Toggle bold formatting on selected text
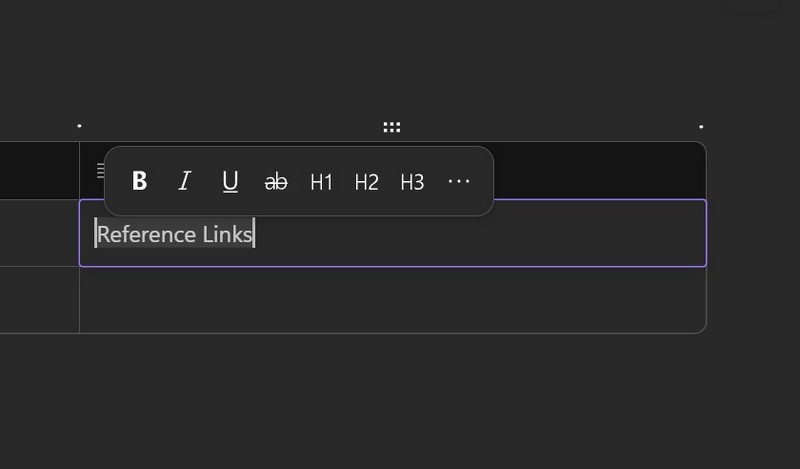The width and height of the screenshot is (800, 469). (x=140, y=181)
